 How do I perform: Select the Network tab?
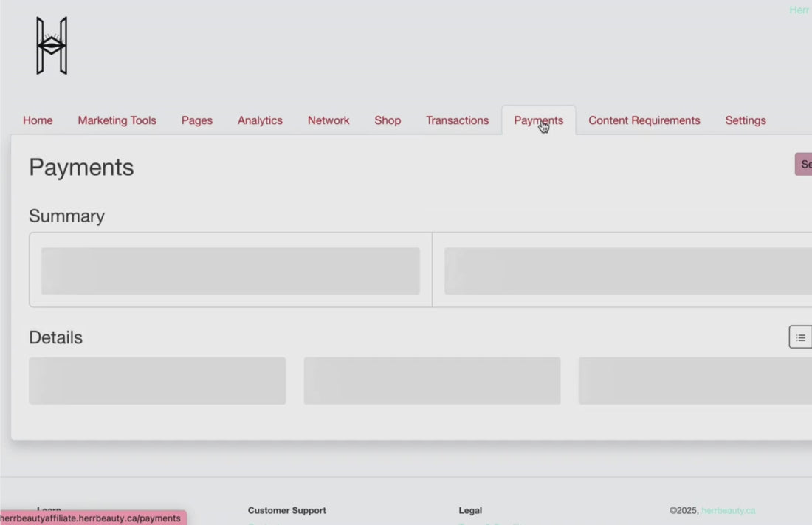pyautogui.click(x=328, y=120)
